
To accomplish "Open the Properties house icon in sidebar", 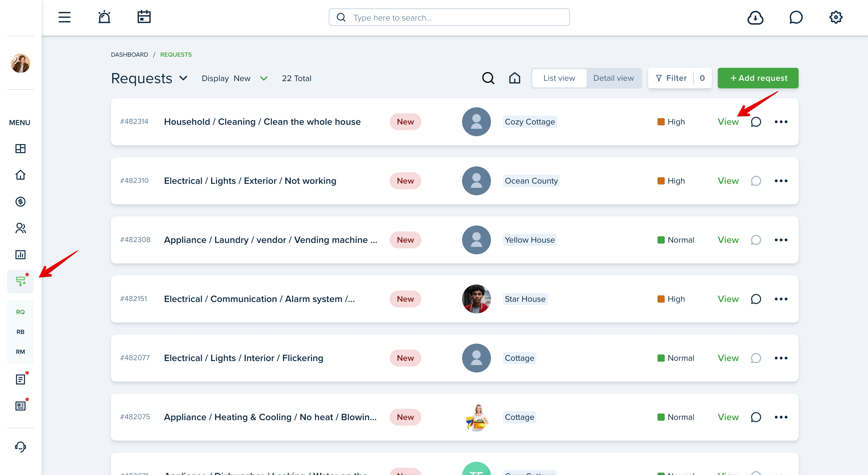I will pos(20,175).
